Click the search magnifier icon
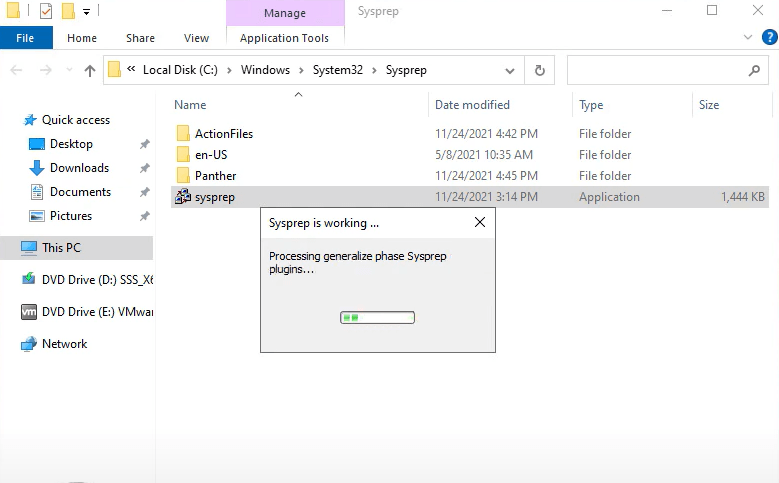The width and height of the screenshot is (779, 483). coord(754,71)
